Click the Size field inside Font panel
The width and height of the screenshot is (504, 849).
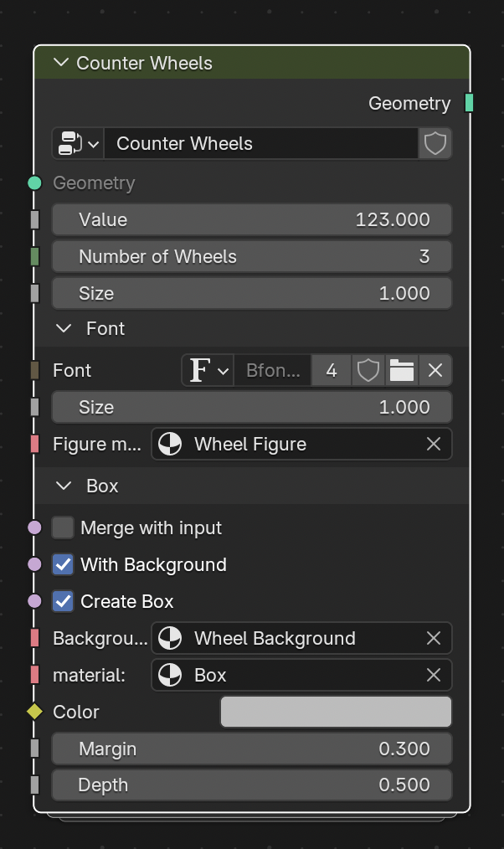(x=252, y=407)
